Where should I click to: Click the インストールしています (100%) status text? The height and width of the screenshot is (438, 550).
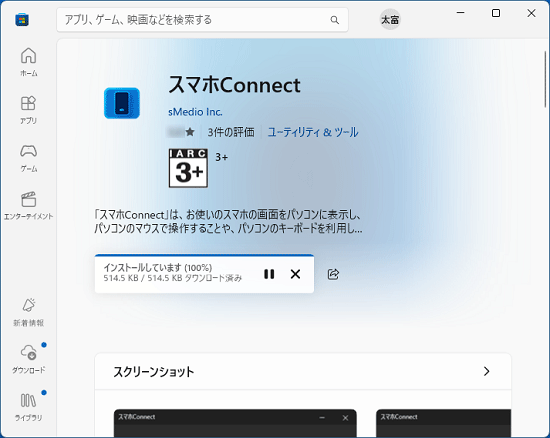(158, 268)
